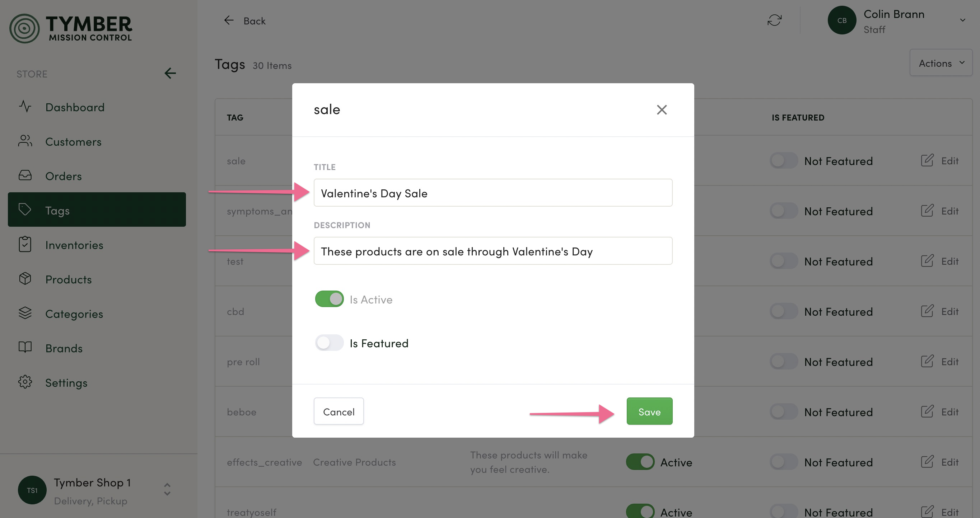Viewport: 980px width, 518px height.
Task: Click the refresh sync icon in header
Action: click(775, 20)
